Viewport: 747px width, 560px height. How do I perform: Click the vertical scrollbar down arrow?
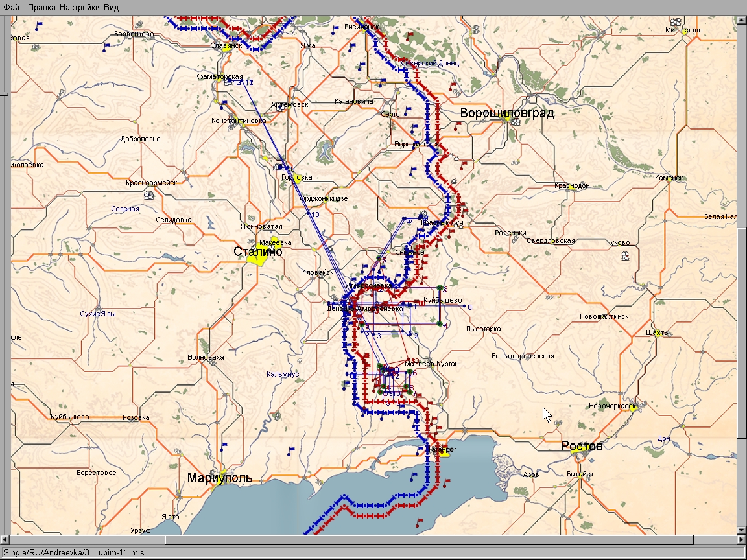[742, 530]
